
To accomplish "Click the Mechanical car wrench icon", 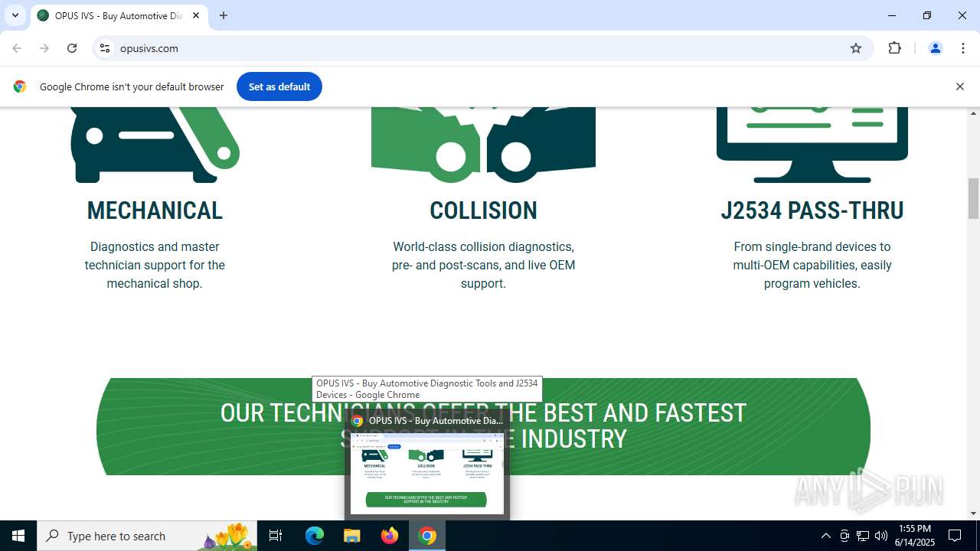I will (155, 145).
